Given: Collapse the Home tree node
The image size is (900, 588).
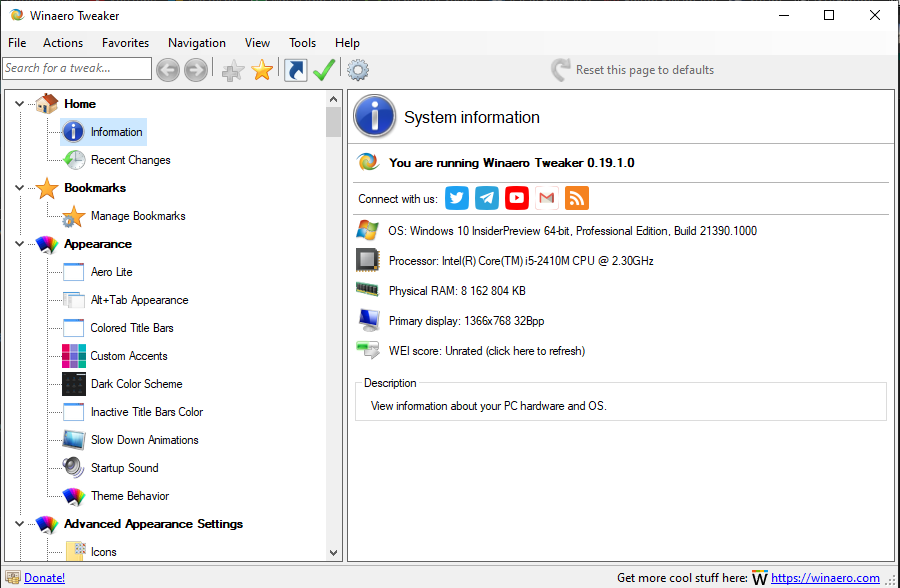Looking at the screenshot, I should (20, 104).
